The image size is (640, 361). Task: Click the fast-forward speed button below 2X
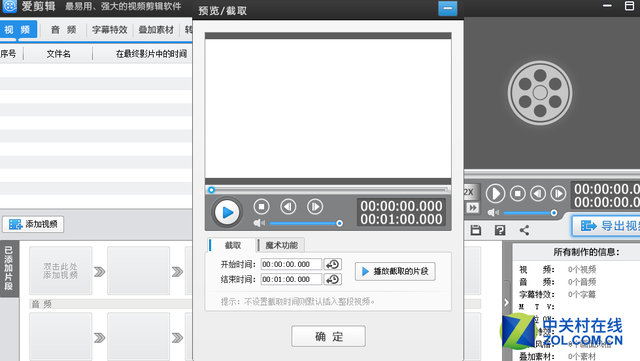pyautogui.click(x=472, y=208)
